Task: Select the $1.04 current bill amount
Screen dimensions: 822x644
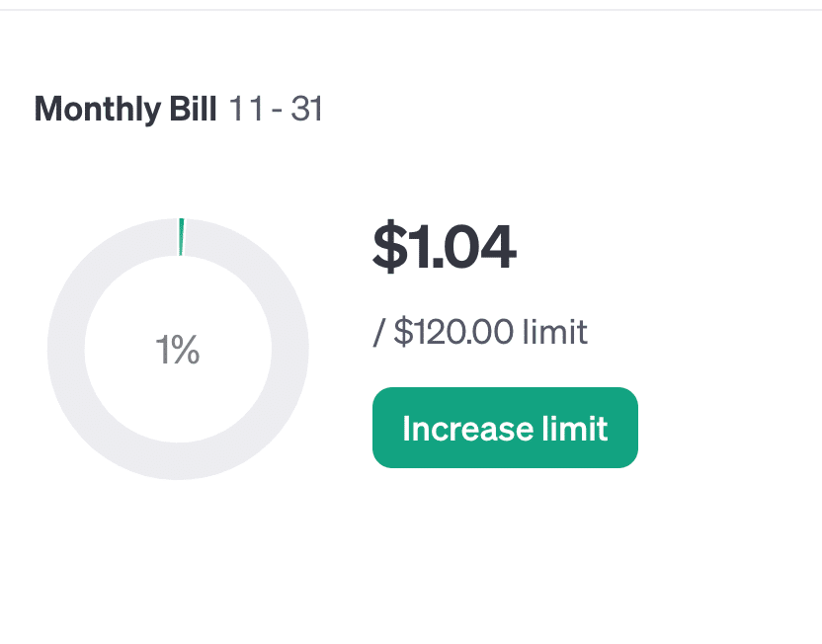Action: (444, 246)
